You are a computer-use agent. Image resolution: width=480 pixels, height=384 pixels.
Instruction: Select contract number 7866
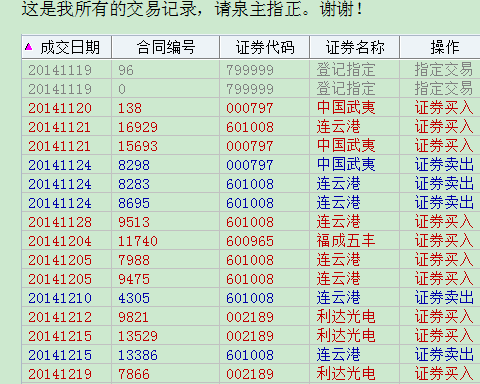[x=134, y=374]
